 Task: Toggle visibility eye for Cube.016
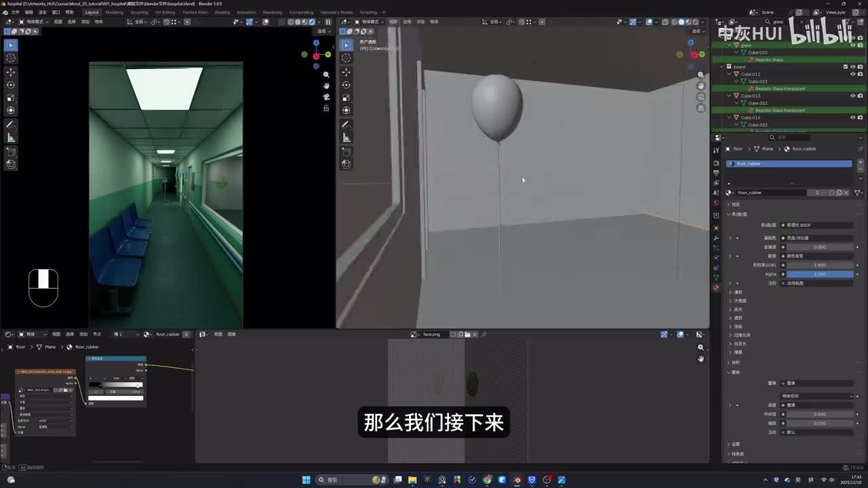coord(852,117)
